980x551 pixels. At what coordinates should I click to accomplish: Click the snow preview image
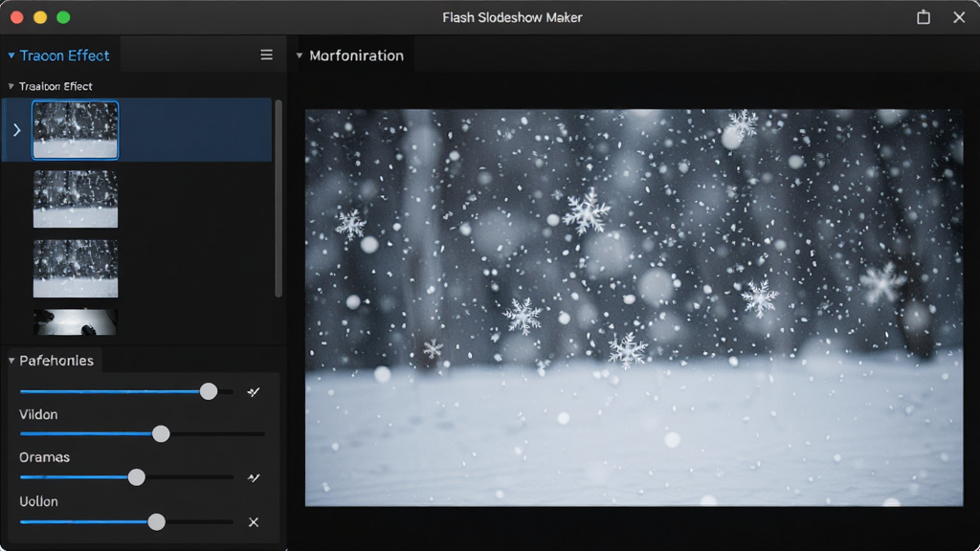pyautogui.click(x=634, y=308)
